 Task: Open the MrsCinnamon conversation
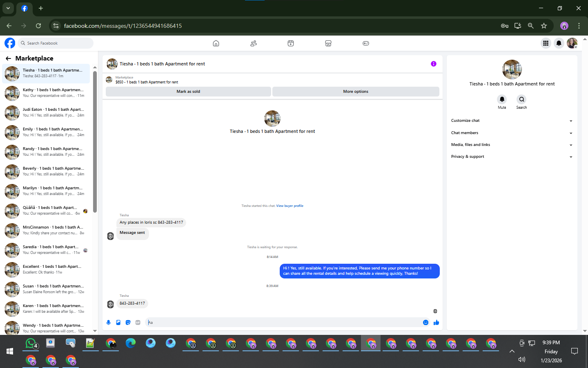click(x=46, y=230)
